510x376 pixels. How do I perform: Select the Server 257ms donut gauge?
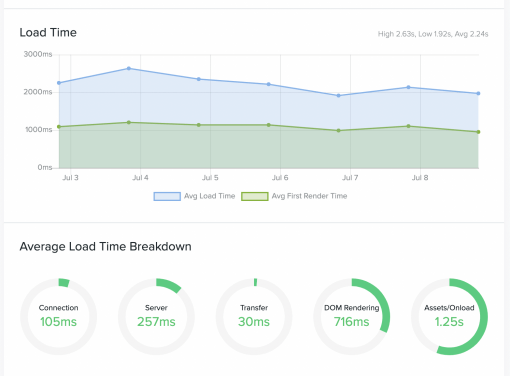pyautogui.click(x=156, y=316)
